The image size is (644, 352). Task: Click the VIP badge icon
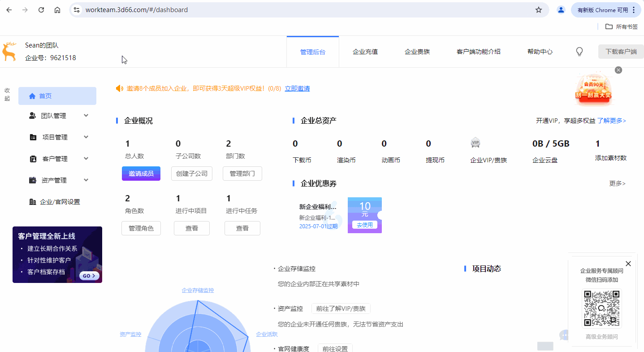pos(475,143)
